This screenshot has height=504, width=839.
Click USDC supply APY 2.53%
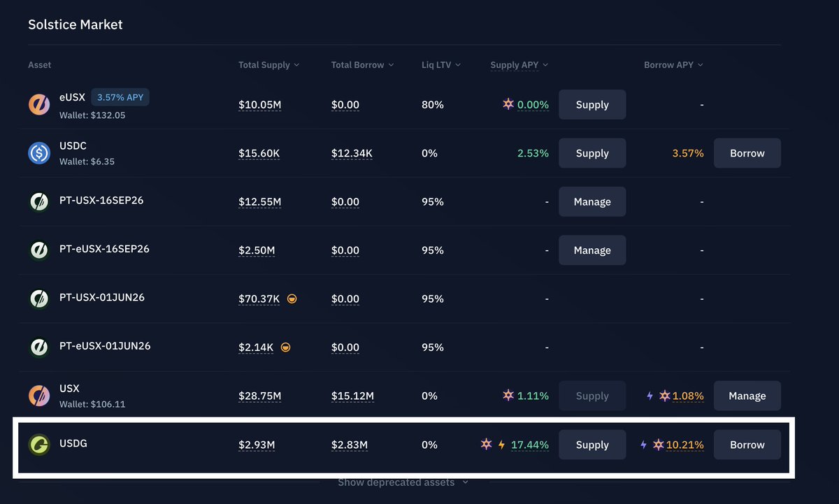533,153
